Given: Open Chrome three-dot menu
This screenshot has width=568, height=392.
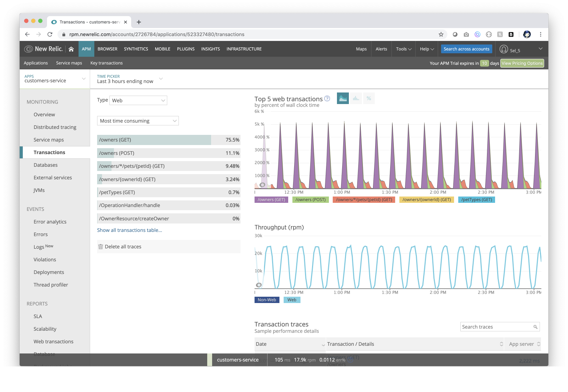Looking at the screenshot, I should pyautogui.click(x=541, y=34).
